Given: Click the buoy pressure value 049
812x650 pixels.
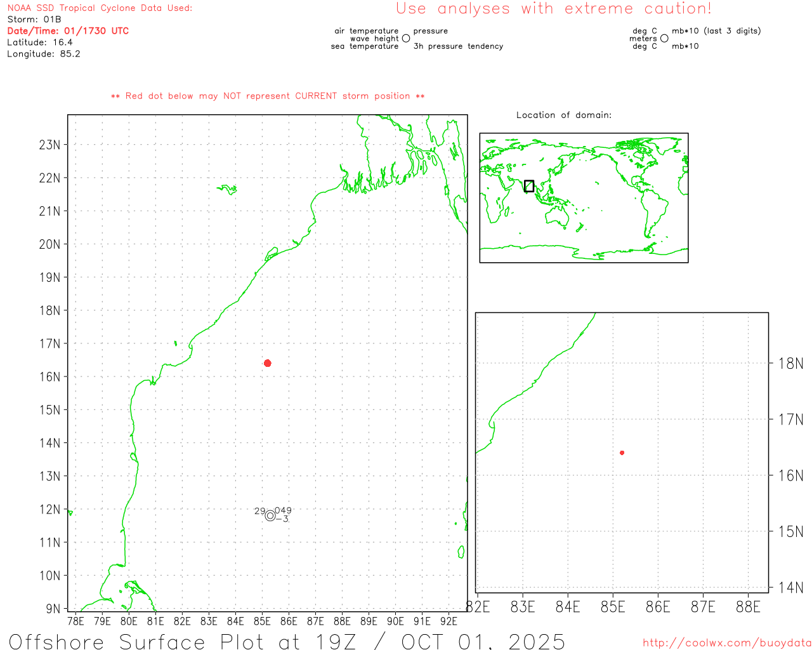Looking at the screenshot, I should coord(283,510).
